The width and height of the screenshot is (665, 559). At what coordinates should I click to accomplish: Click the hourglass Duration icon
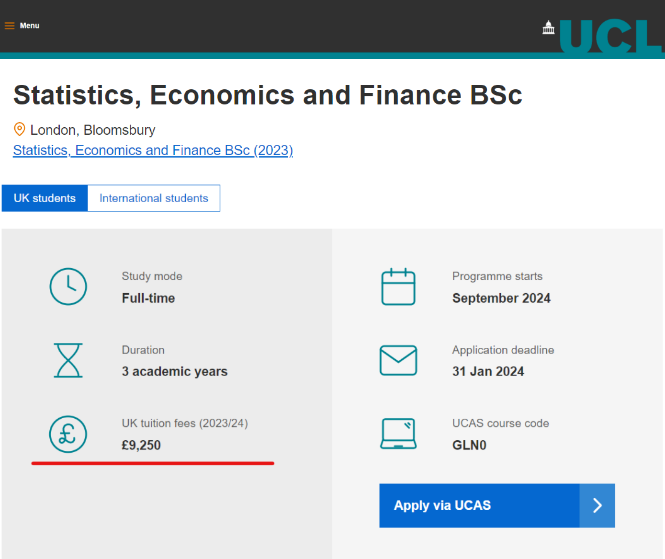pyautogui.click(x=68, y=360)
